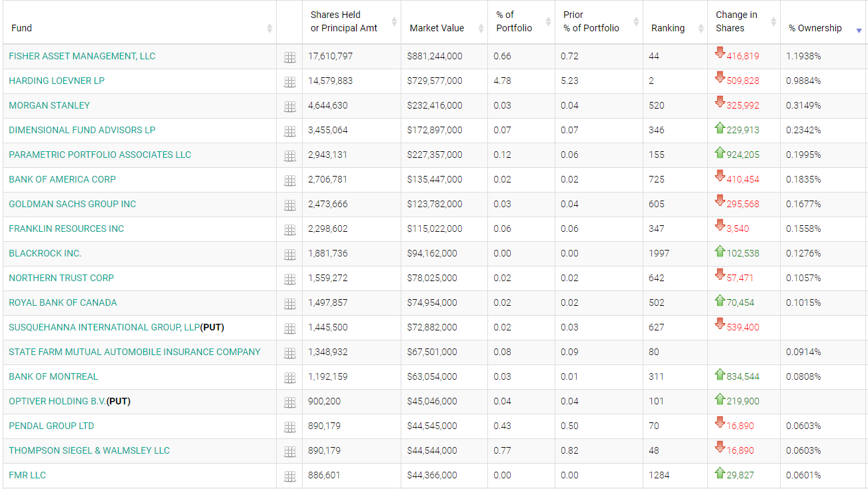Click red down arrow in Fisher Asset Management row

point(719,53)
